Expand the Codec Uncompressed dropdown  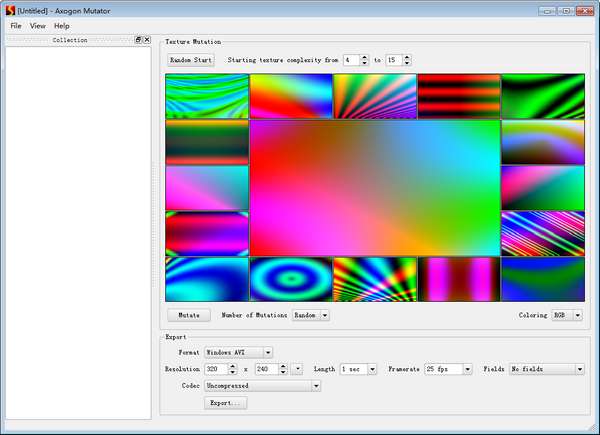261,385
